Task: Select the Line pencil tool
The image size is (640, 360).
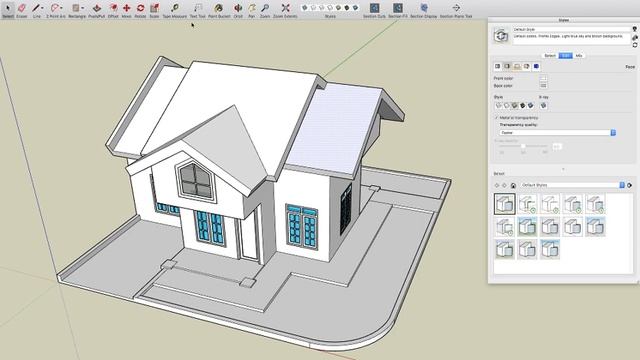Action: coord(36,8)
